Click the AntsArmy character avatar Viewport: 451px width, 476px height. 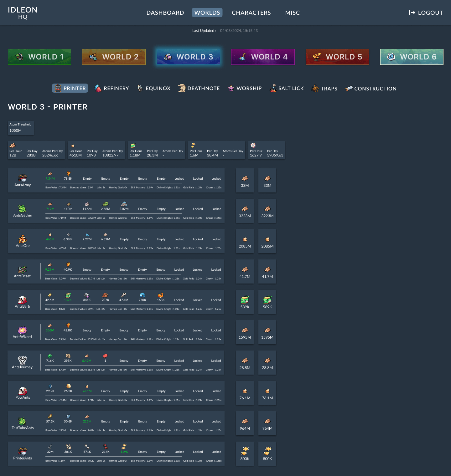point(23,178)
